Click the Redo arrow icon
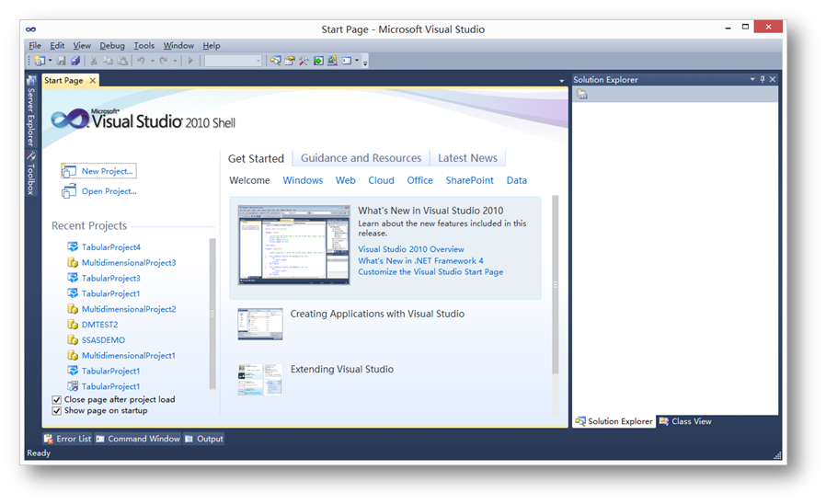826x504 pixels. (x=164, y=61)
